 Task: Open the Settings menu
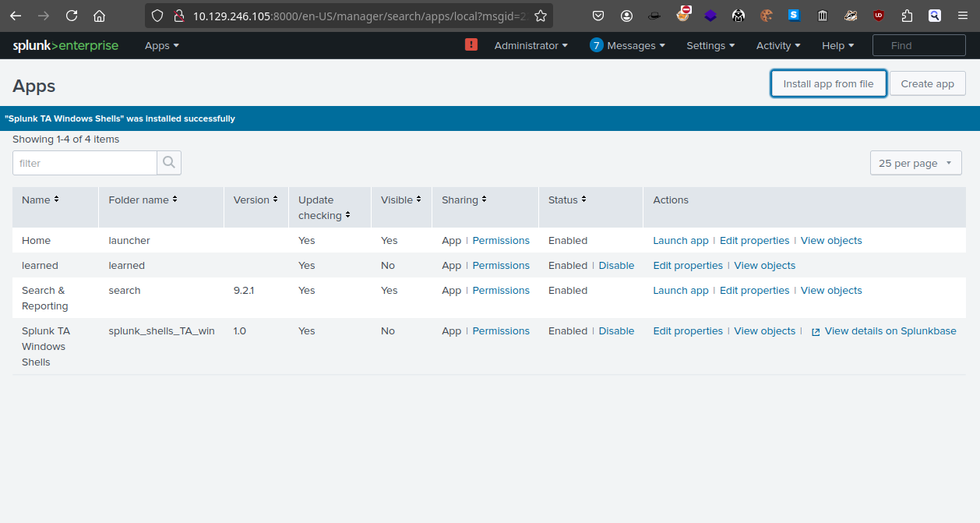click(x=710, y=45)
